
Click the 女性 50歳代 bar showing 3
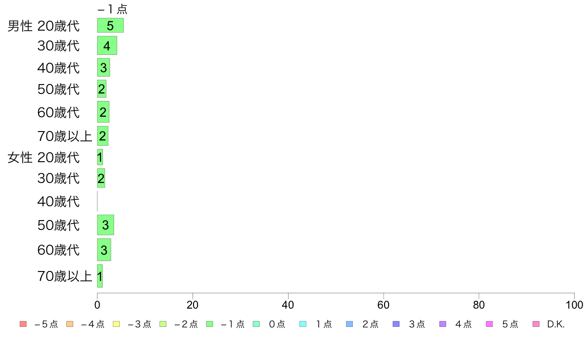(x=105, y=225)
